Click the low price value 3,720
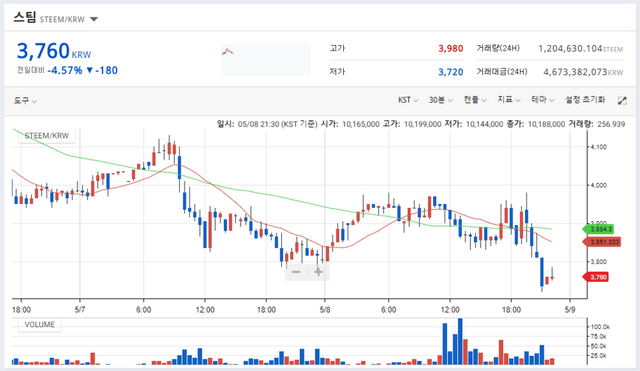This screenshot has height=371, width=640. click(451, 72)
